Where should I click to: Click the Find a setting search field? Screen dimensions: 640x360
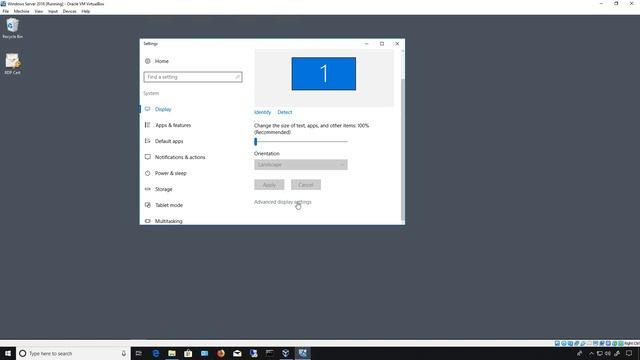point(193,77)
